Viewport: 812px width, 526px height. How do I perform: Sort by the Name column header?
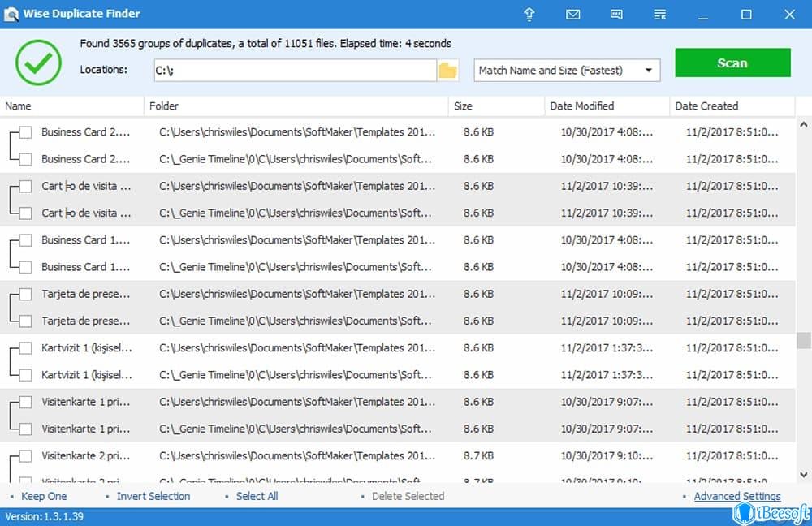(x=72, y=106)
